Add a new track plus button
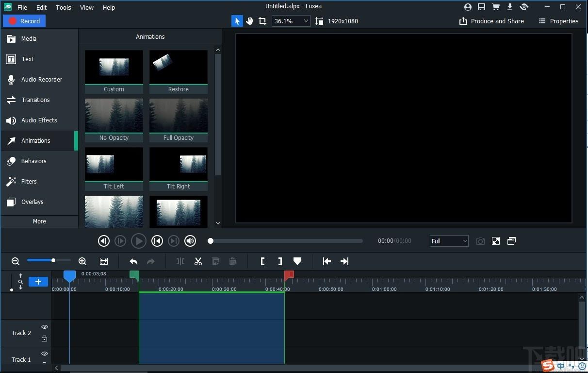Screen dimensions: 588x373 [38, 282]
